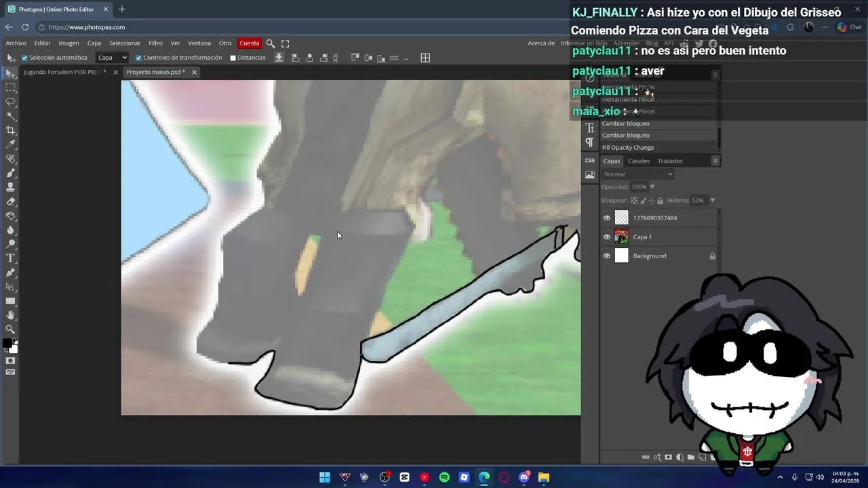Viewport: 868px width, 488px height.
Task: Select the Type tool
Action: 10,258
